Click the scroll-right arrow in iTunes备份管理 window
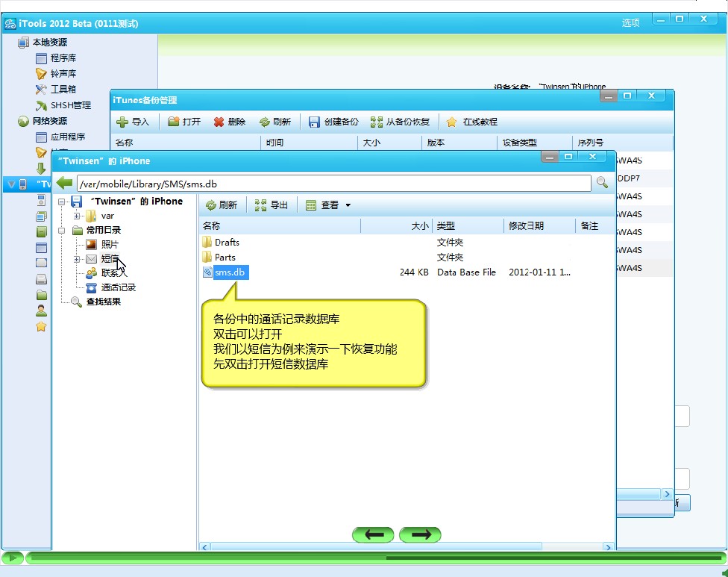Image resolution: width=728 pixels, height=577 pixels. (x=667, y=494)
